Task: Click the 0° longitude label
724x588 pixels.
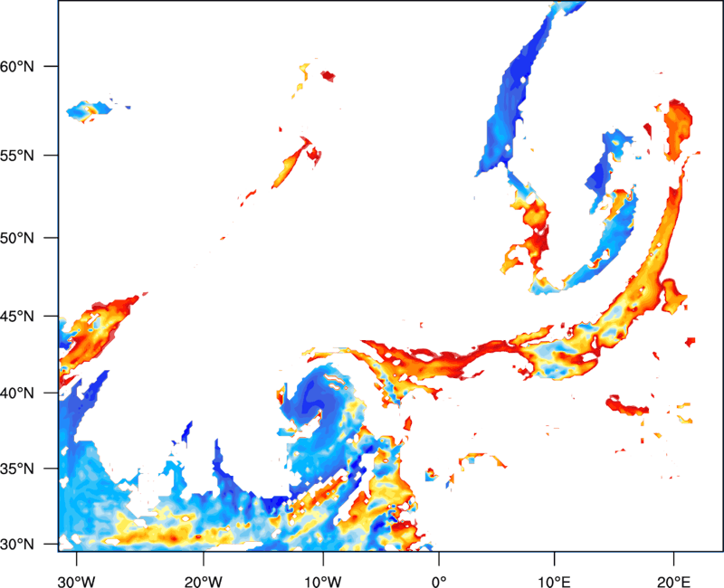Action: (x=439, y=582)
